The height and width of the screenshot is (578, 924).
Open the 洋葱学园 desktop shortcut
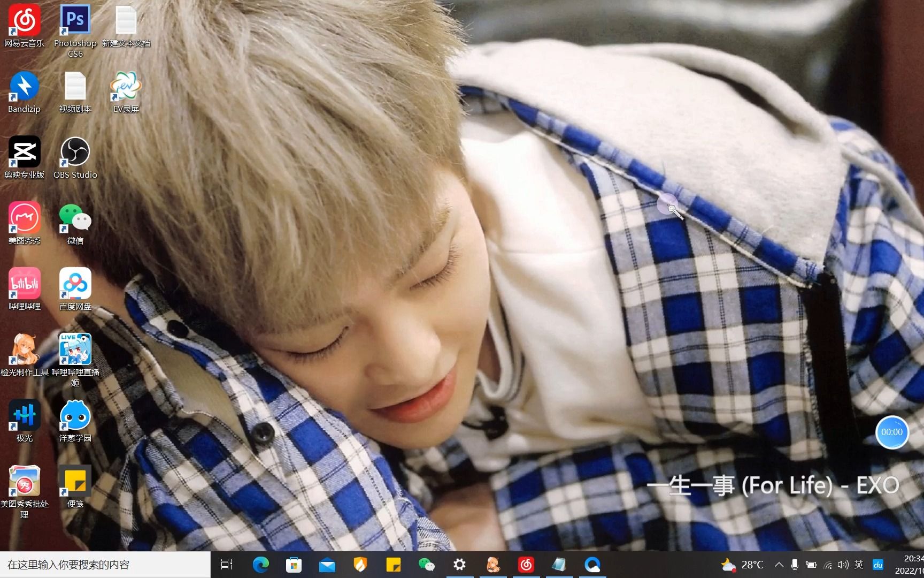[75, 422]
